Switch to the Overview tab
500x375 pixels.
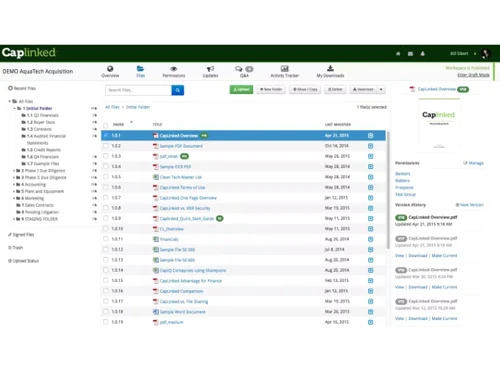[x=110, y=71]
